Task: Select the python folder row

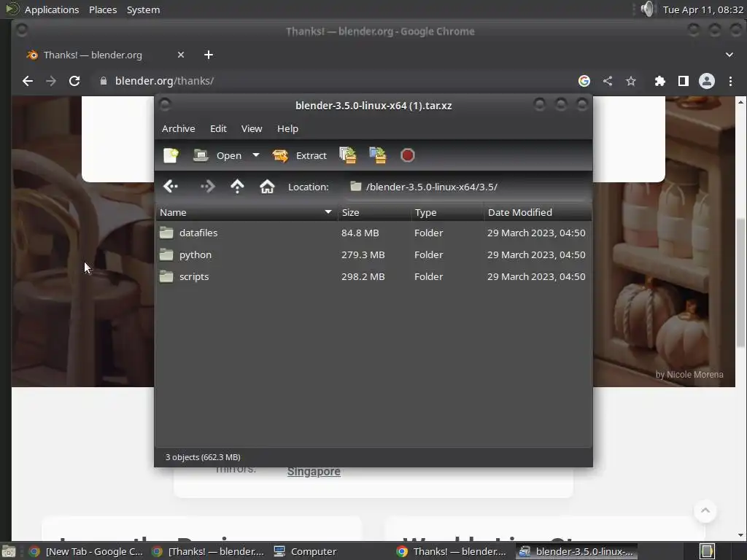Action: point(373,254)
